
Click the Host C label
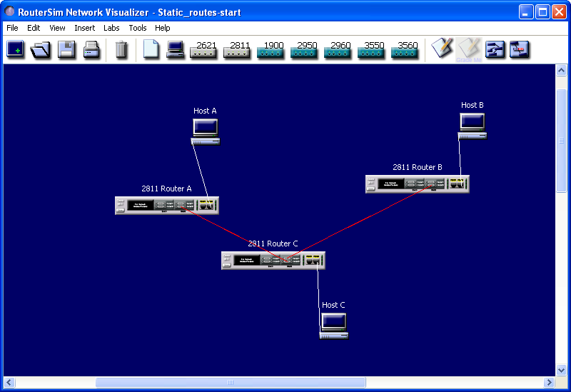pyautogui.click(x=333, y=305)
